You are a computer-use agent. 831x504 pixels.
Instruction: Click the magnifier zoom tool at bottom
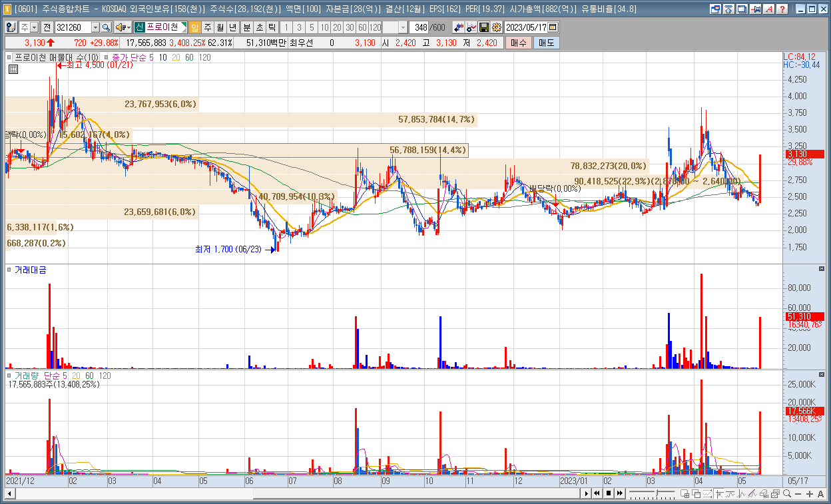coord(787,493)
